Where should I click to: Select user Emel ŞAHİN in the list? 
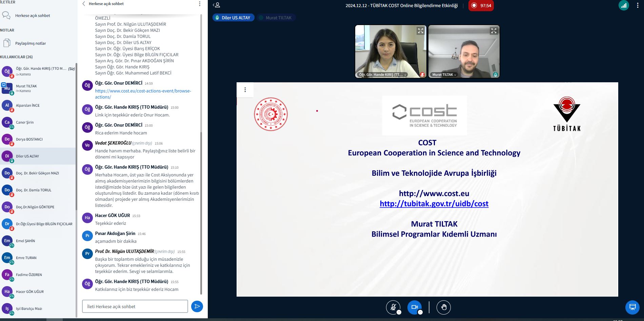38,241
